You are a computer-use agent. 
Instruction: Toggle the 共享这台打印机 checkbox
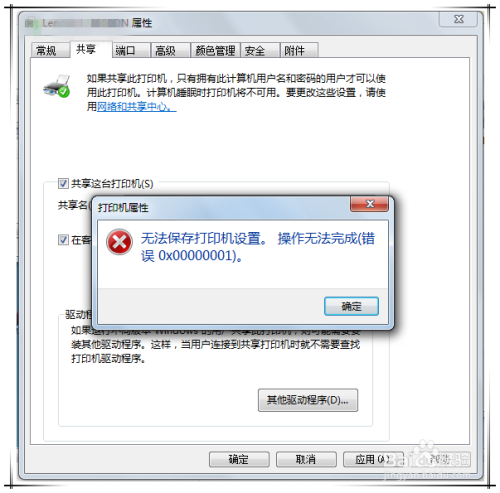[63, 183]
